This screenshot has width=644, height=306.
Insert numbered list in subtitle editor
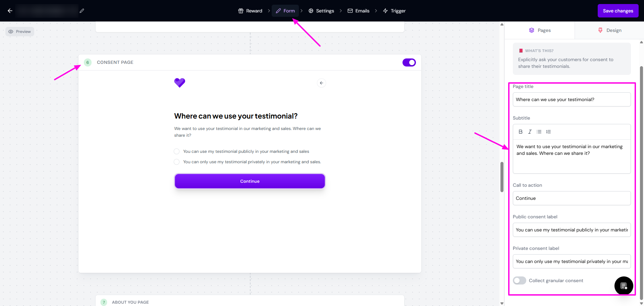click(548, 132)
